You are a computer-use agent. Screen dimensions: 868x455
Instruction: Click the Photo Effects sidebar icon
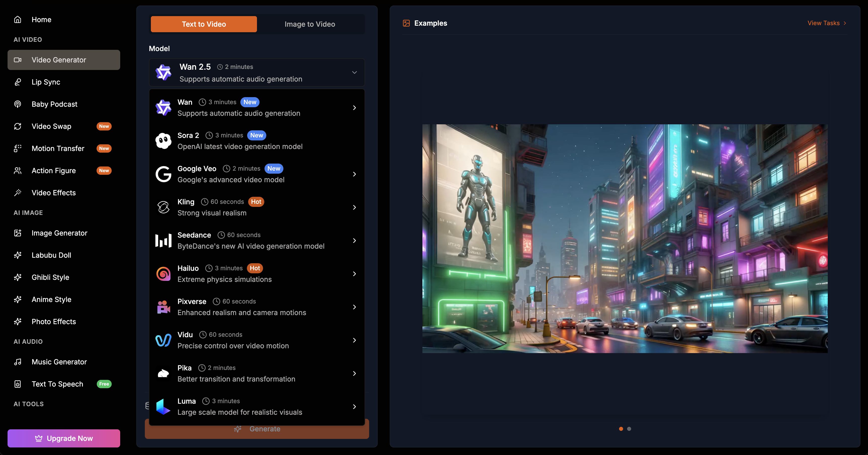coord(18,321)
